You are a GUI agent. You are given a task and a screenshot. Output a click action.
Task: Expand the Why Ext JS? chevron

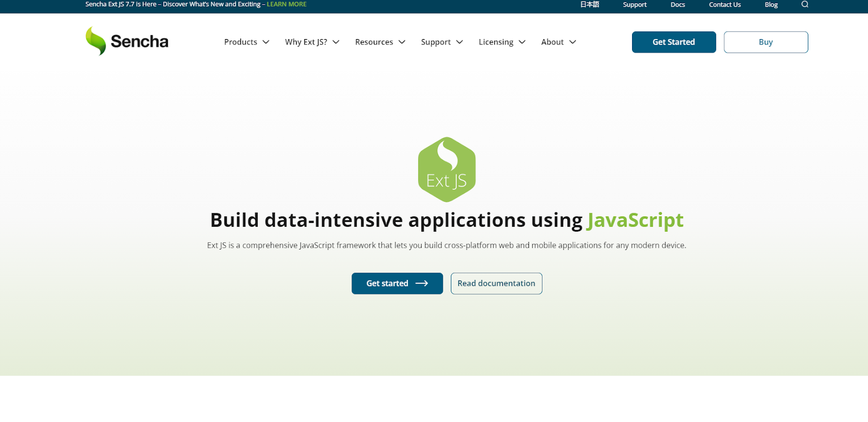(336, 42)
